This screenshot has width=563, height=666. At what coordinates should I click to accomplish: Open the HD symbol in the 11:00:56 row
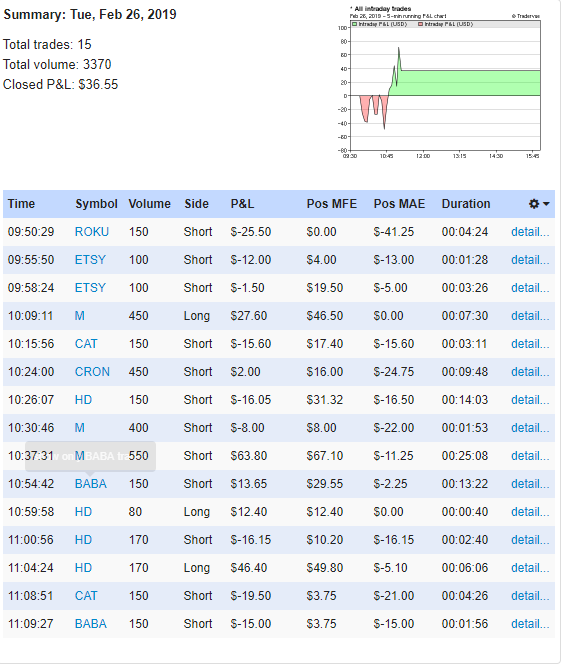tap(83, 540)
